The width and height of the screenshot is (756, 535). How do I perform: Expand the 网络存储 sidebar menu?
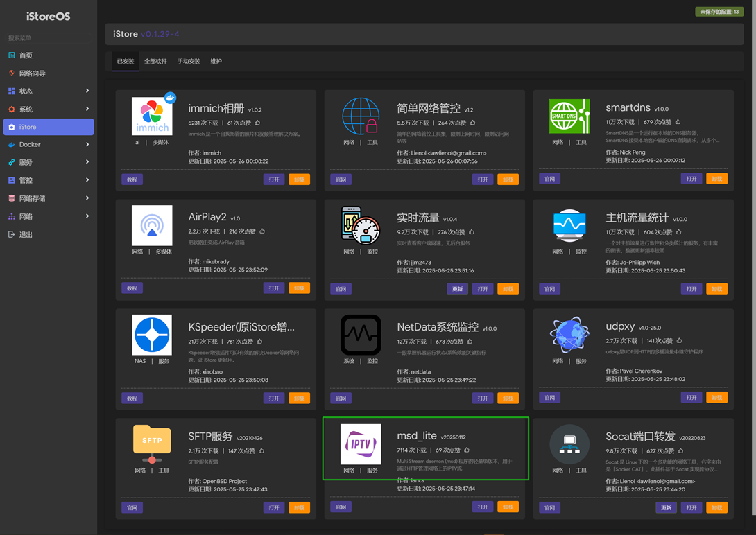pos(47,198)
